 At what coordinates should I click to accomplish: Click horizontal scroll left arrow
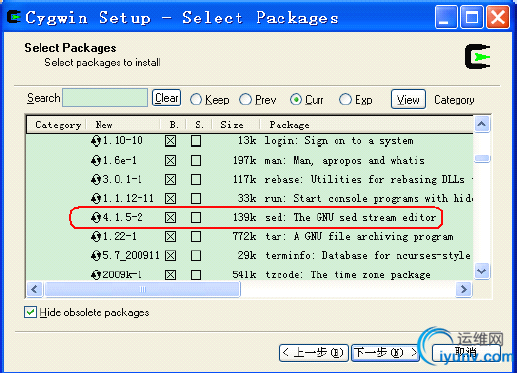[x=35, y=289]
